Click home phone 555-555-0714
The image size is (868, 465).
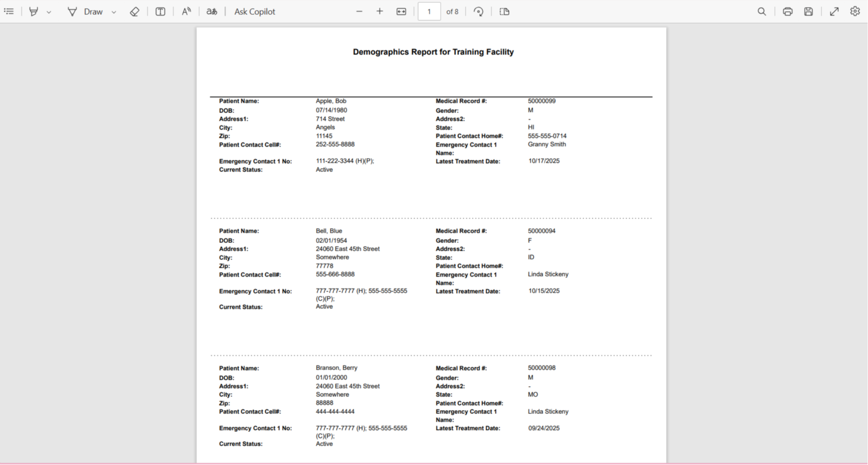(x=547, y=136)
